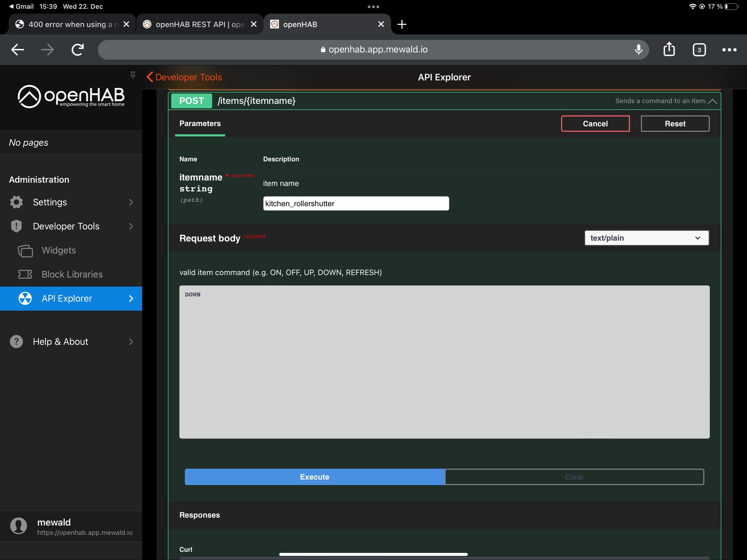Expand Help & About chevron
Viewport: 747px width, 560px height.
131,342
